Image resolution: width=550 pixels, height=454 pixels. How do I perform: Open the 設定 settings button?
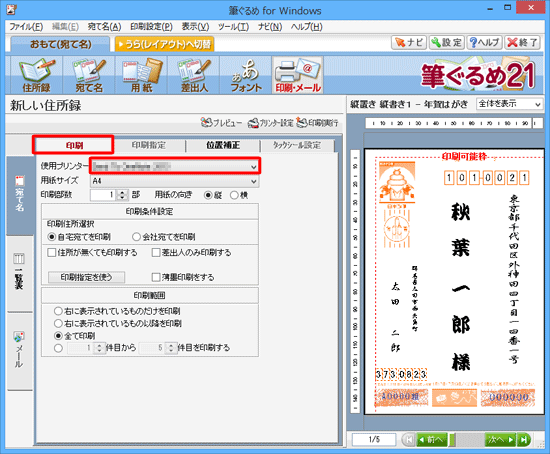pos(447,43)
